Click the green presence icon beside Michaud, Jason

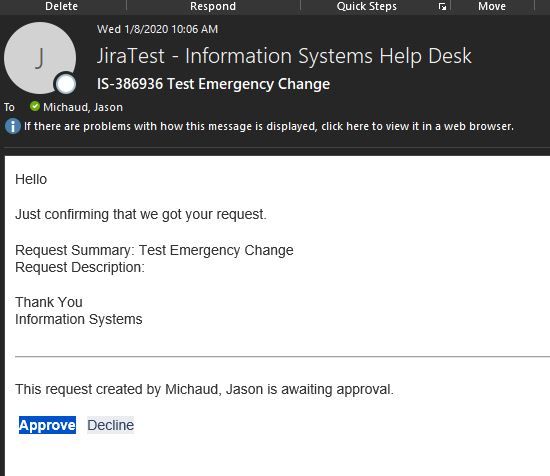35,106
